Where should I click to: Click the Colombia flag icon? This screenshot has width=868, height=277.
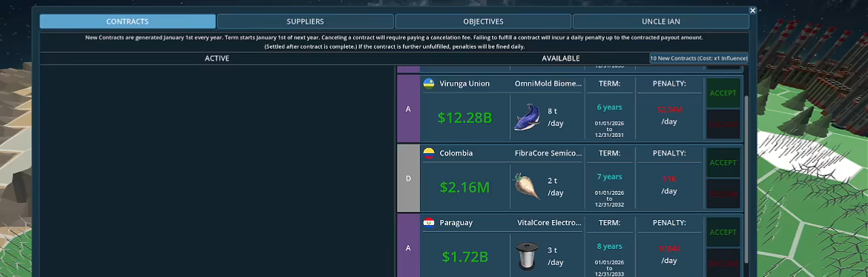(x=429, y=153)
